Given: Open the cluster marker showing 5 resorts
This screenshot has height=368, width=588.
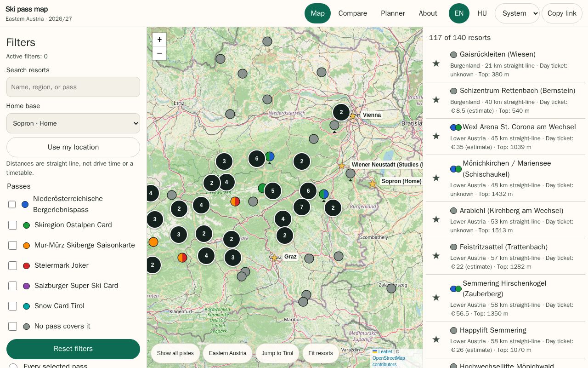Looking at the screenshot, I should (x=273, y=191).
